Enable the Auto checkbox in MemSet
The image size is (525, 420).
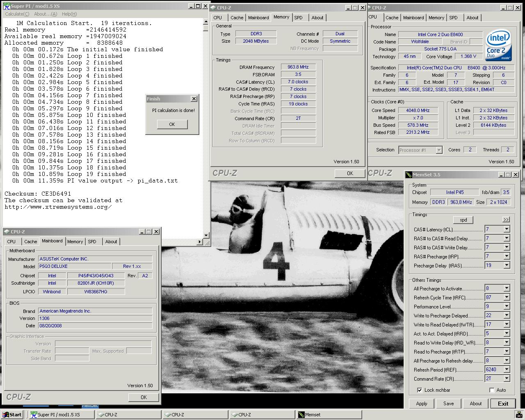(492, 390)
